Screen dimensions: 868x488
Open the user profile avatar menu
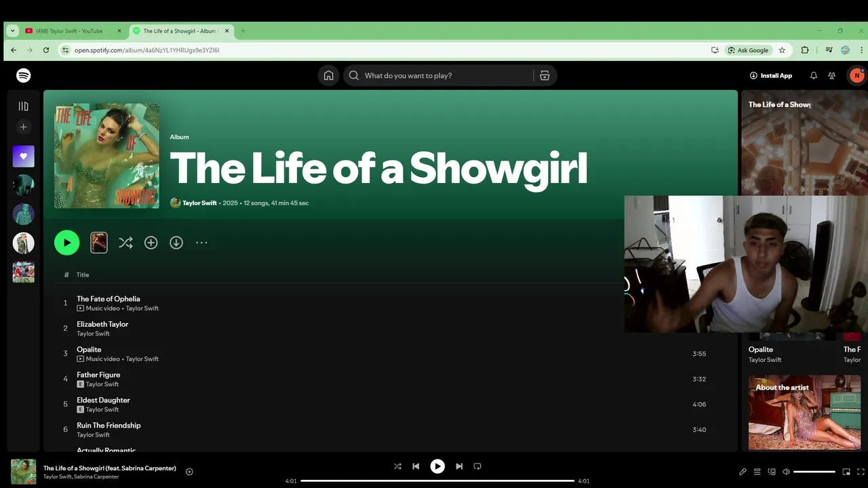[x=856, y=75]
